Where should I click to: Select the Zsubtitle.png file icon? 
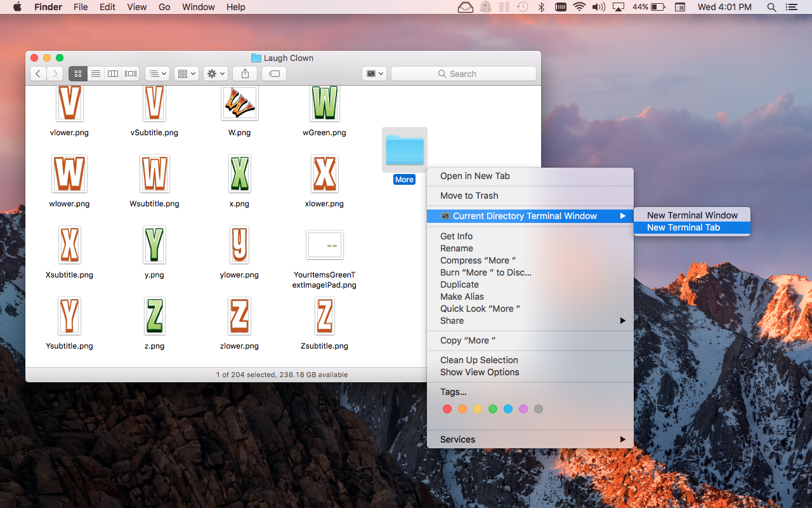[x=324, y=316]
